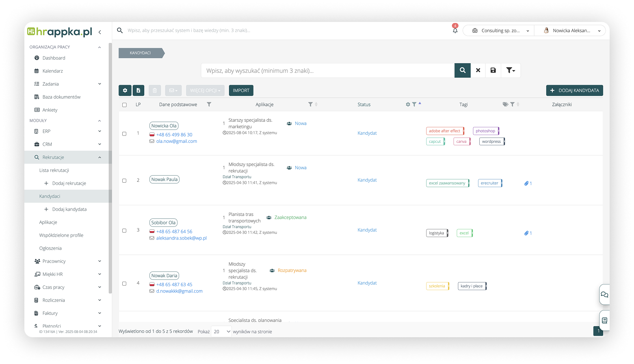Click the notification bell icon
The image size is (634, 364).
pos(455,30)
